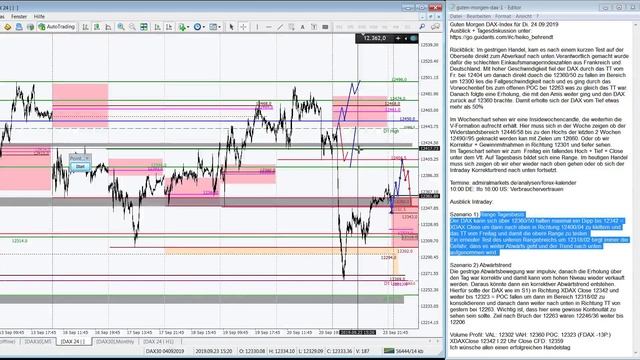Open the periods clock dropdown
Viewport: 640px width, 360px height.
(199, 27)
